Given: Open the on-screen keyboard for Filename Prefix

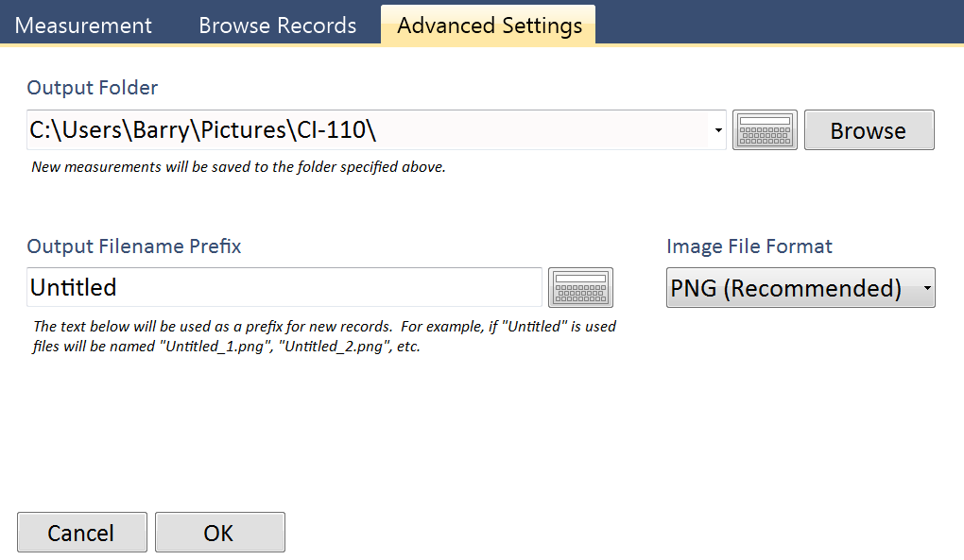Looking at the screenshot, I should coord(580,287).
